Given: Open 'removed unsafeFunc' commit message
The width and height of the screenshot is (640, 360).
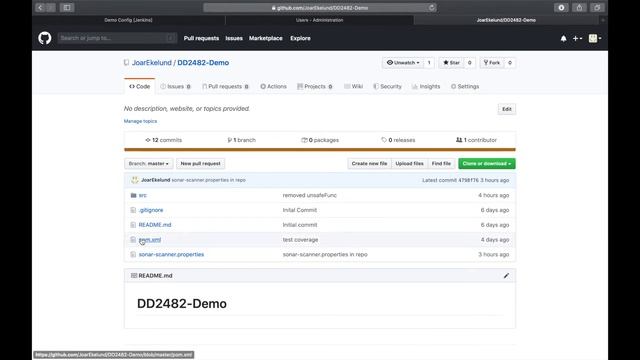Looking at the screenshot, I should (x=310, y=196).
